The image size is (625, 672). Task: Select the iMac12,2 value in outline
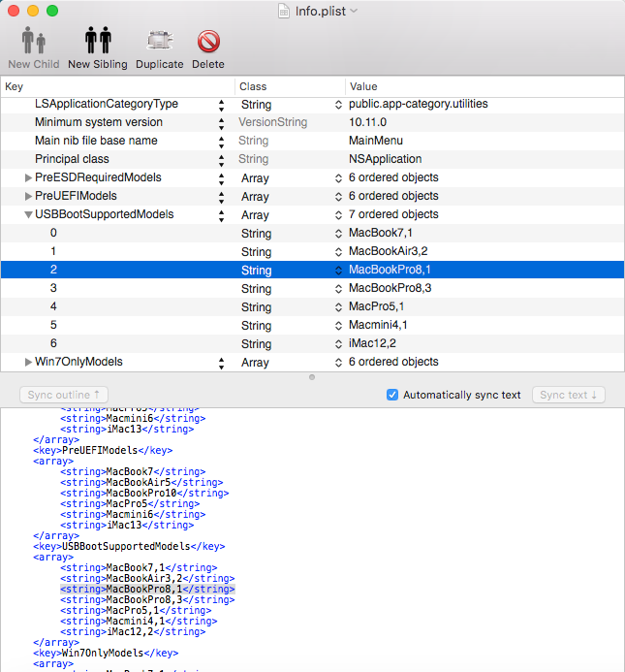372,343
